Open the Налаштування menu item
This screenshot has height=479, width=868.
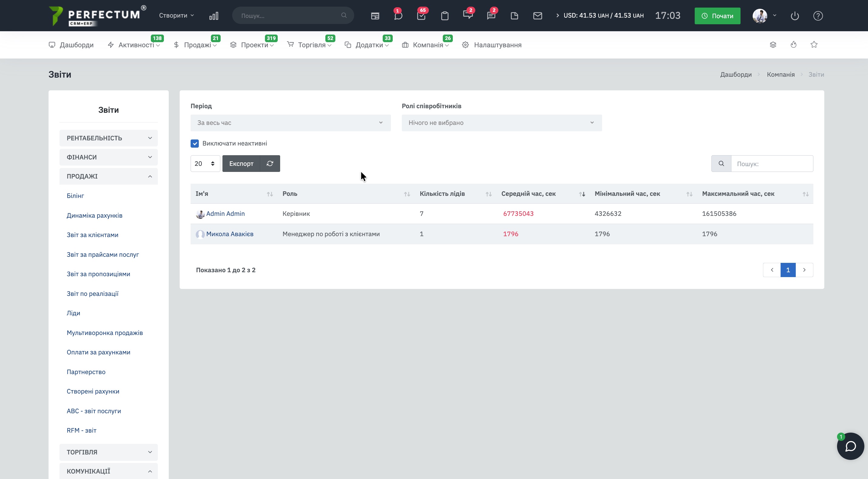pyautogui.click(x=497, y=45)
